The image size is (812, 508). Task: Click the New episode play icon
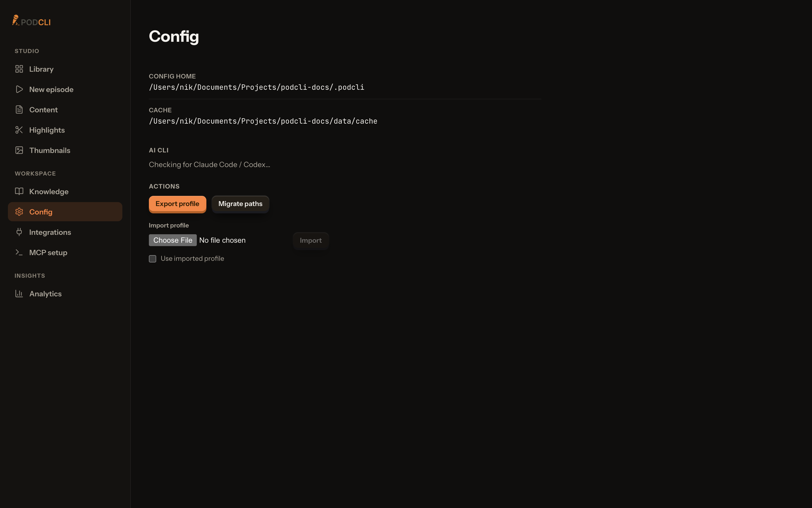[x=19, y=89]
